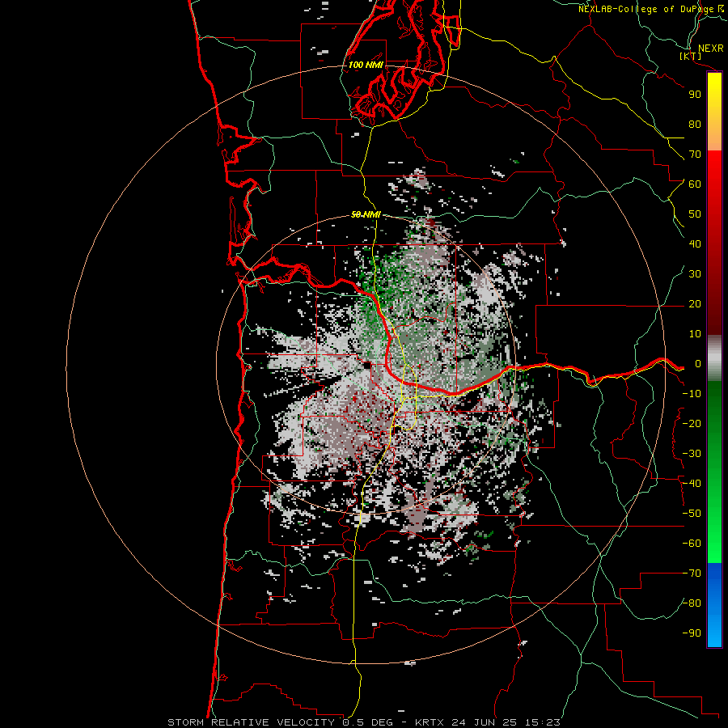The height and width of the screenshot is (728, 728).
Task: Click the -60 value on the velocity scale
Action: coord(692,544)
